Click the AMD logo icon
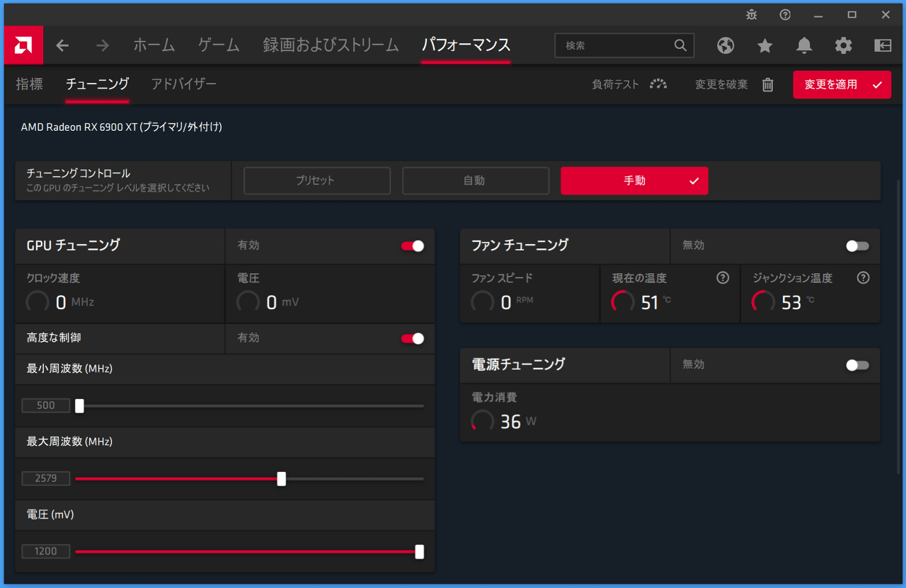 point(23,45)
